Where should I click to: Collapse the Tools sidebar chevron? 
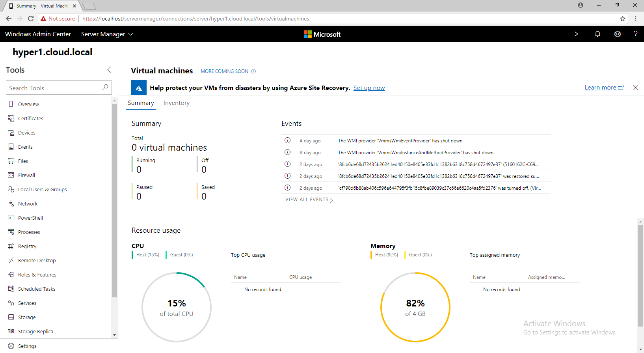[109, 70]
